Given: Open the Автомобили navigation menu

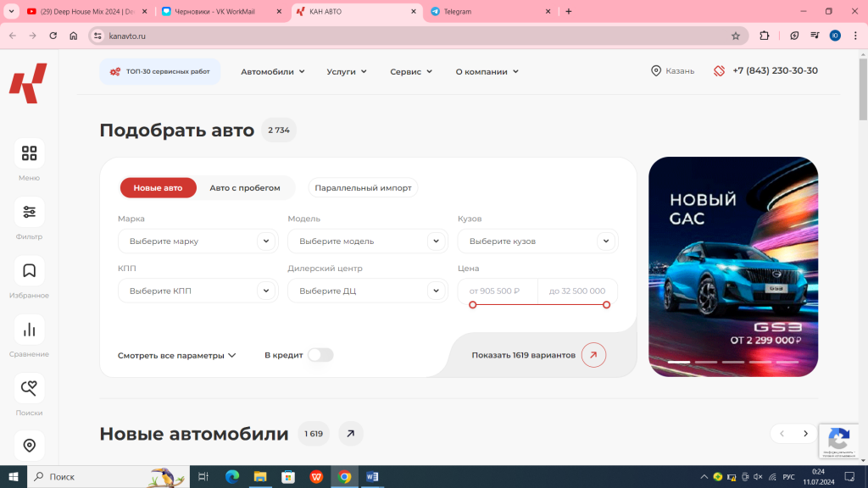Looking at the screenshot, I should (x=273, y=72).
